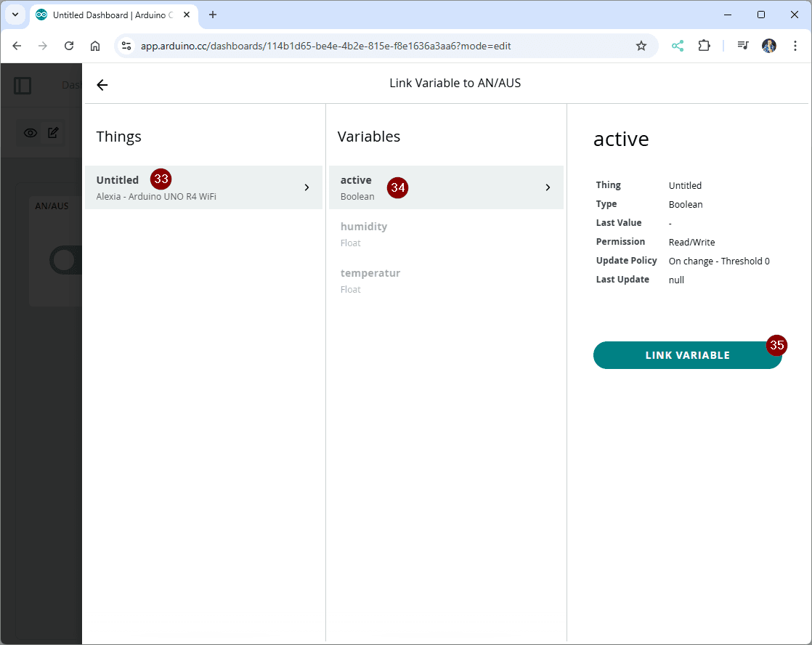This screenshot has height=645, width=812.
Task: Bookmark this page with the star icon
Action: [641, 46]
